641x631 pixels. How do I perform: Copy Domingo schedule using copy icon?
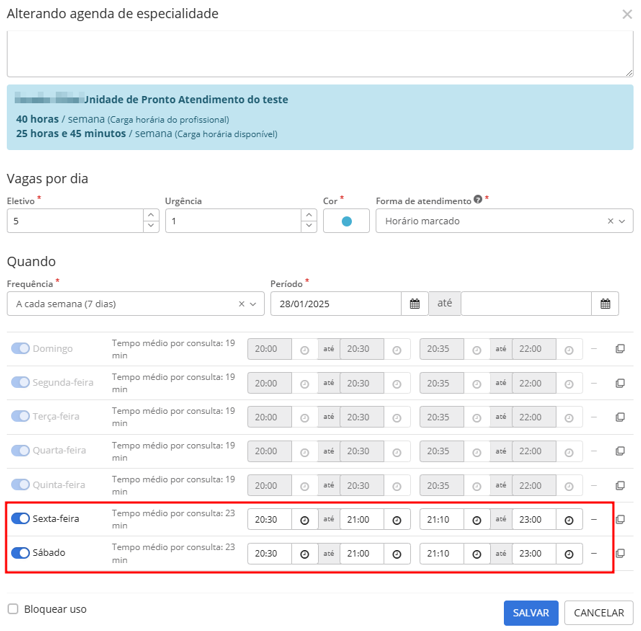click(620, 349)
